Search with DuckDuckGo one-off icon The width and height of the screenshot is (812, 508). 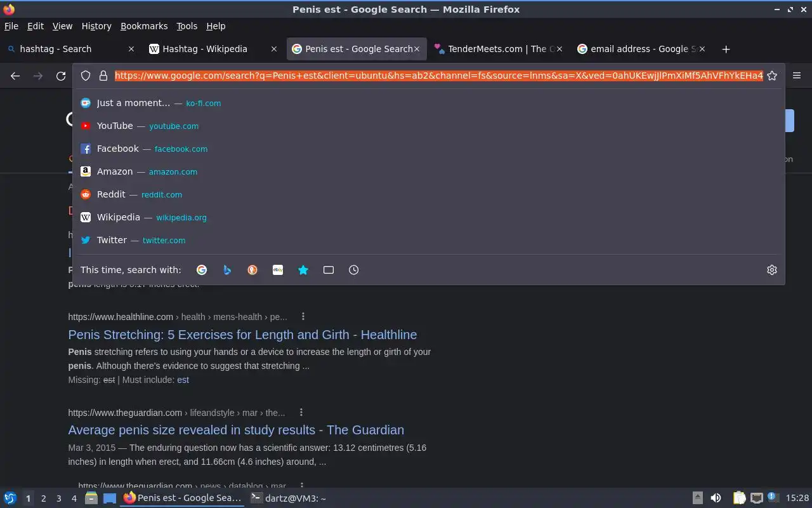[252, 270]
